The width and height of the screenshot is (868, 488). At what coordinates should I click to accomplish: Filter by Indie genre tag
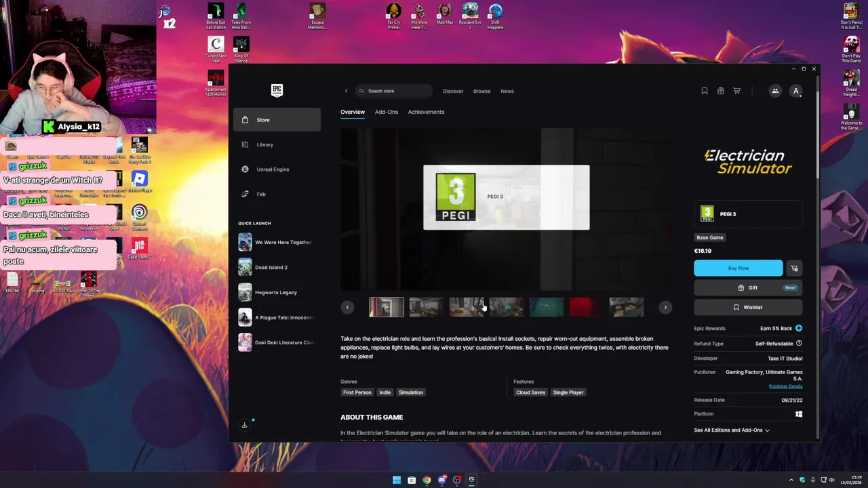coord(385,392)
